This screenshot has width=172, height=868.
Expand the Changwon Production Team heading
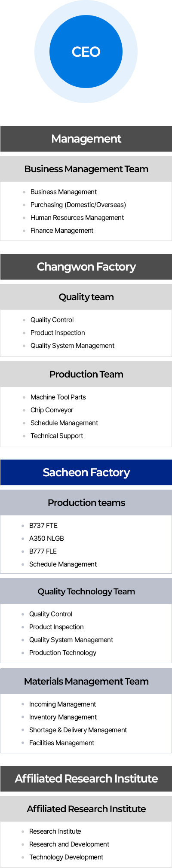pos(86,374)
